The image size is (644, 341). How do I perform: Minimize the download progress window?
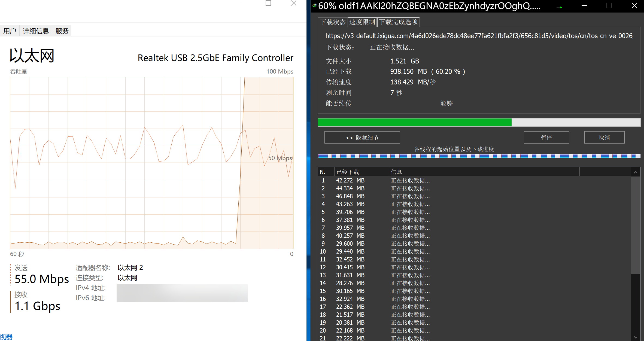point(584,6)
